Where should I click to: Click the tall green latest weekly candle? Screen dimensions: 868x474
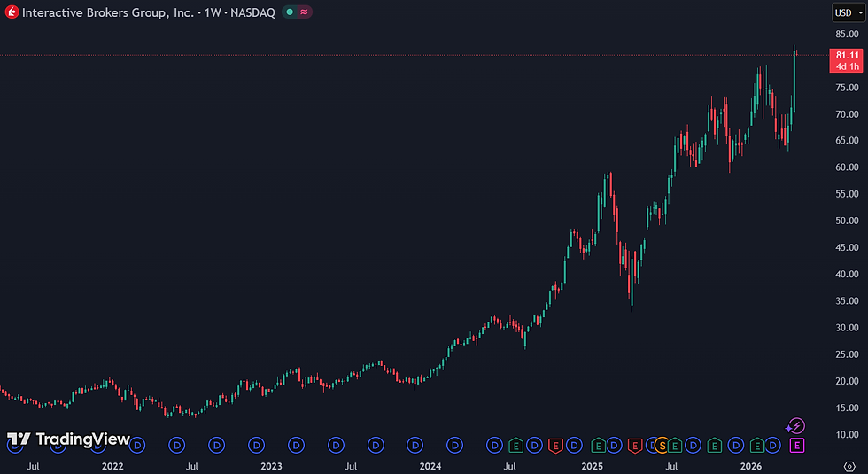point(794,81)
